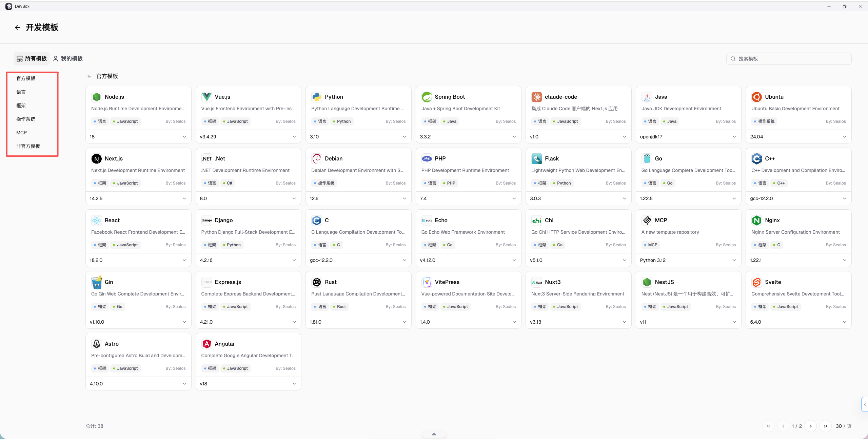Click the Rust gear logo icon
868x439 pixels.
tap(317, 282)
